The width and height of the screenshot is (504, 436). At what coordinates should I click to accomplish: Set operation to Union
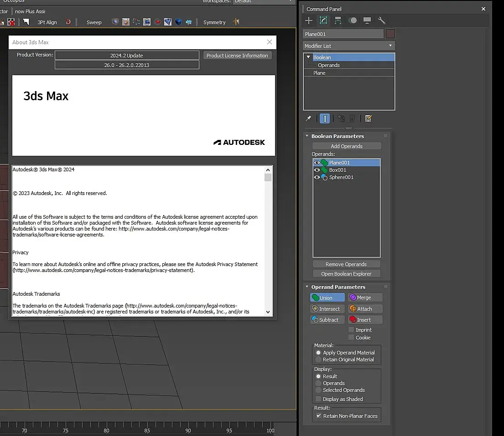327,298
